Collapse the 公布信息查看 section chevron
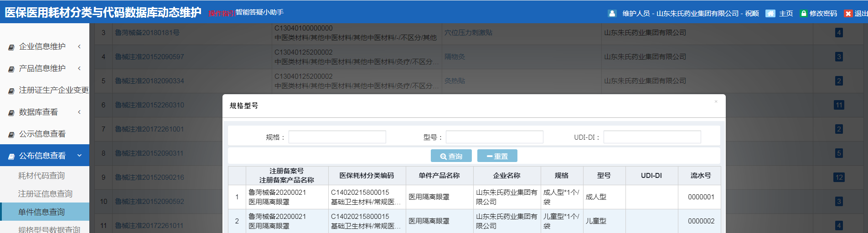Viewport: 868px width, 233px height. 79,156
